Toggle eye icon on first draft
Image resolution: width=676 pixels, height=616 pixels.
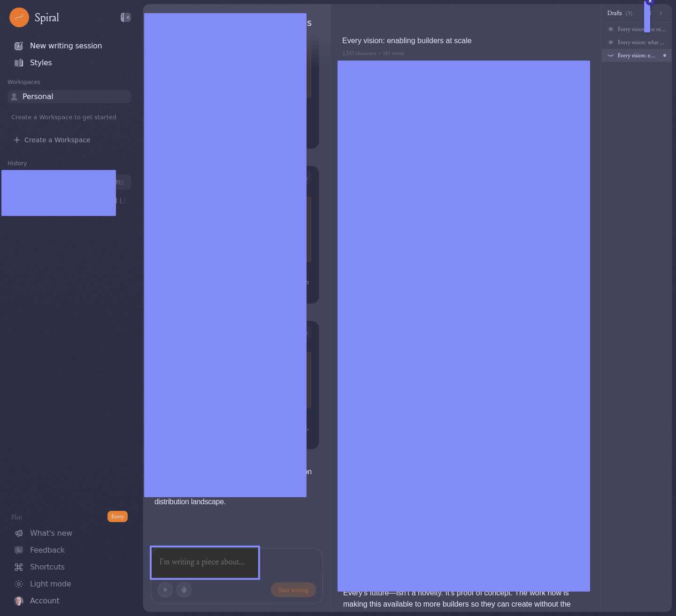click(x=611, y=29)
